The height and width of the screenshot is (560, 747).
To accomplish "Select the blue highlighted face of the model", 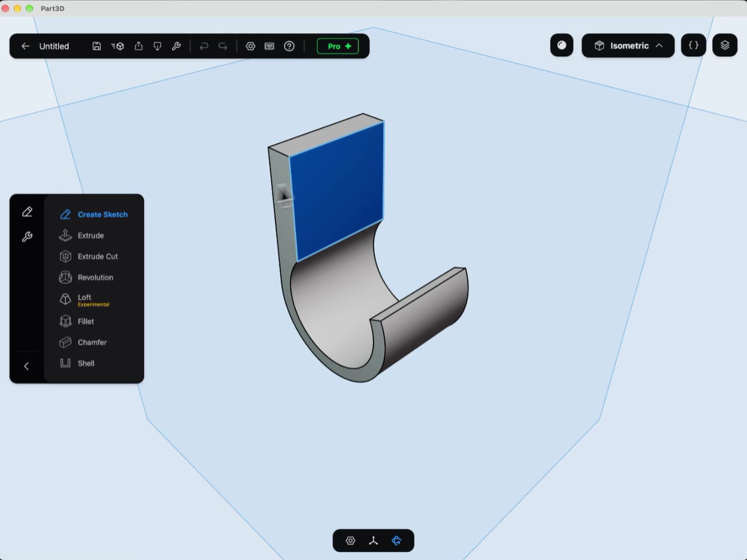I will point(338,191).
